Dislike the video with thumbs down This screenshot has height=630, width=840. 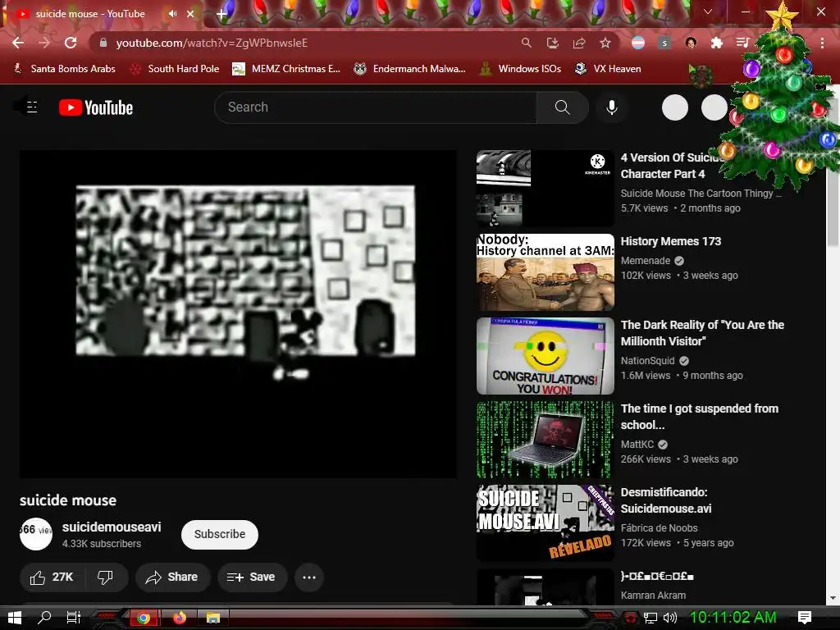105,577
